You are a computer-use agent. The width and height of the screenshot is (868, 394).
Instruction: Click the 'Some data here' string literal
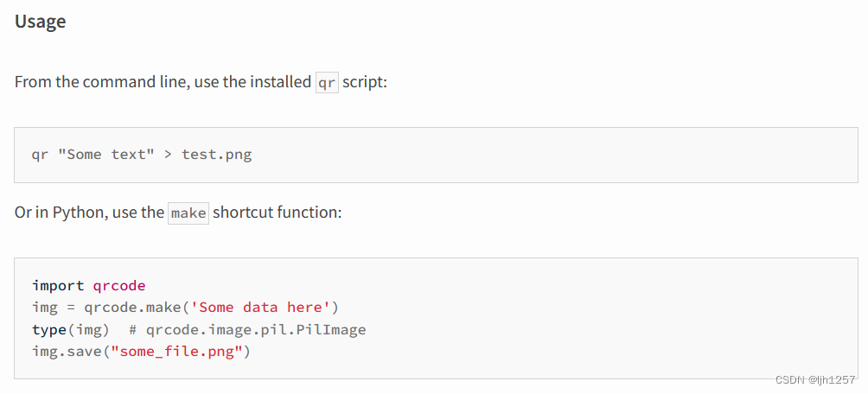262,308
